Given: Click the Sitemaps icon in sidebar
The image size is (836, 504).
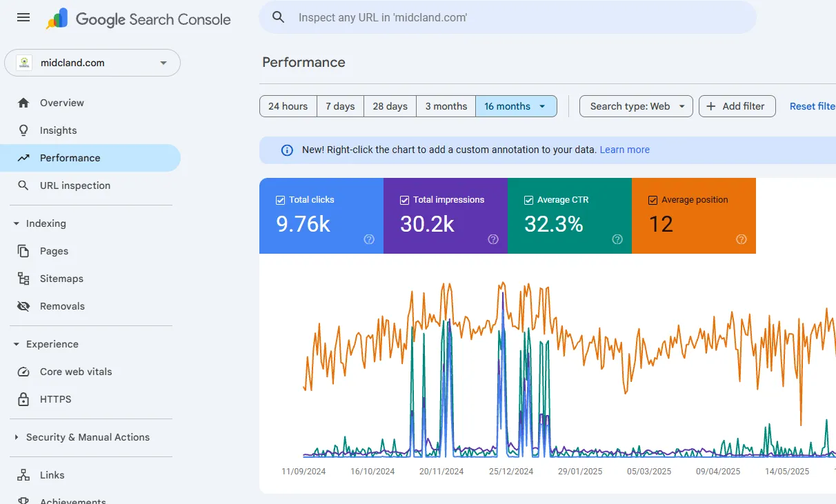Looking at the screenshot, I should coord(23,279).
